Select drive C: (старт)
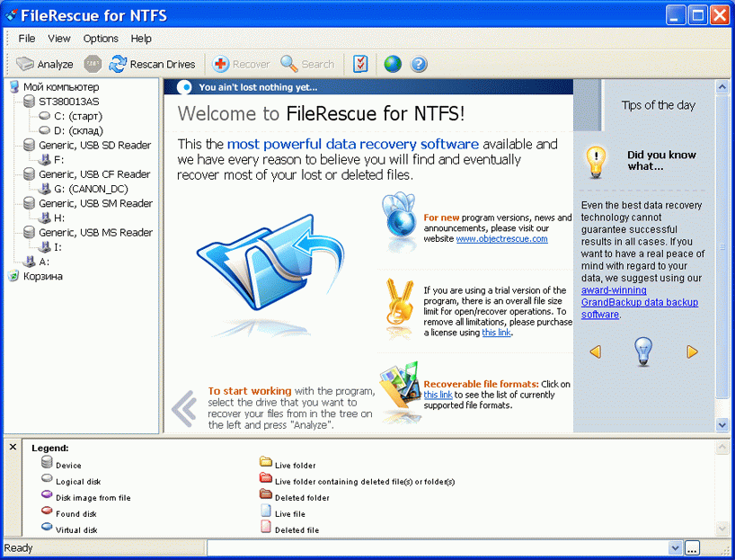 pos(78,116)
